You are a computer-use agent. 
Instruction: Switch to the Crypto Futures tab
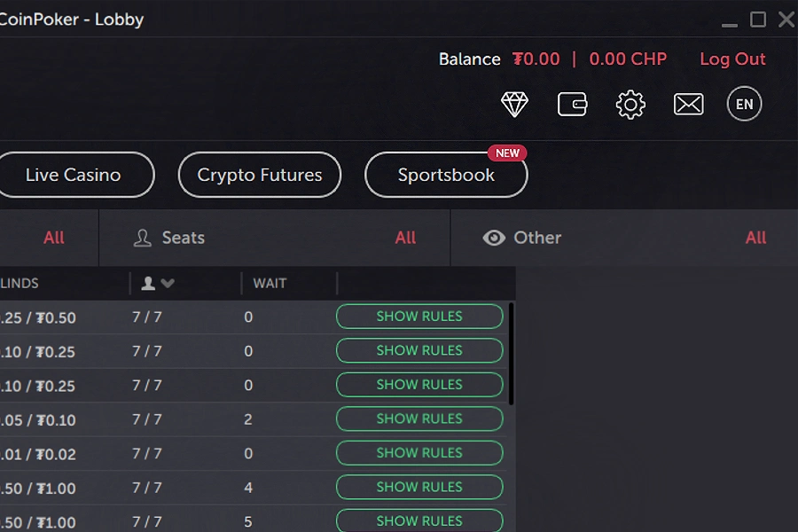(x=260, y=175)
